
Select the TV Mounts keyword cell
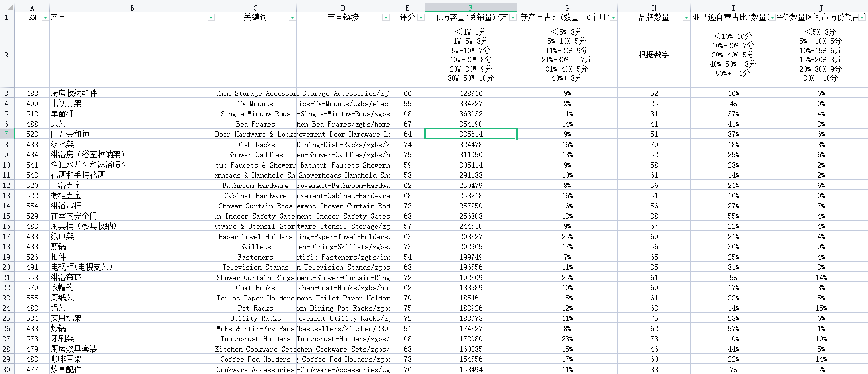255,104
